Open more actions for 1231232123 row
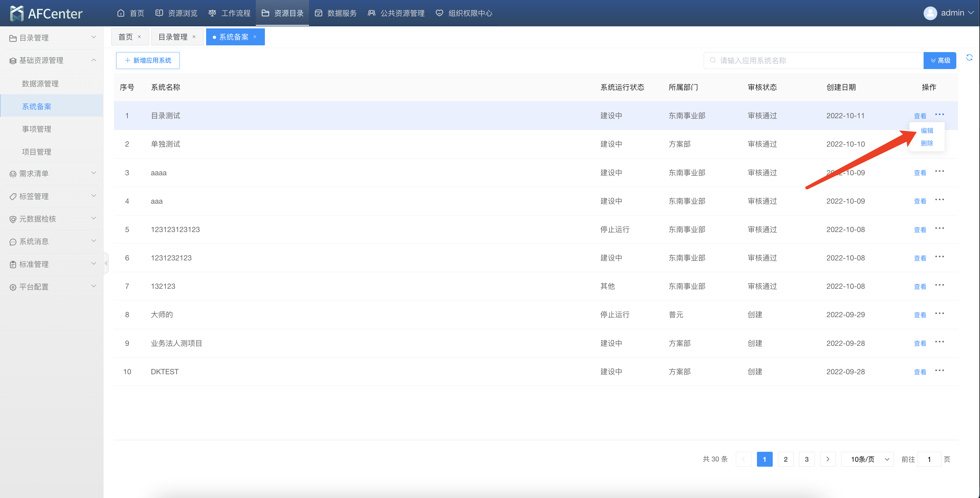980x498 pixels. click(939, 257)
